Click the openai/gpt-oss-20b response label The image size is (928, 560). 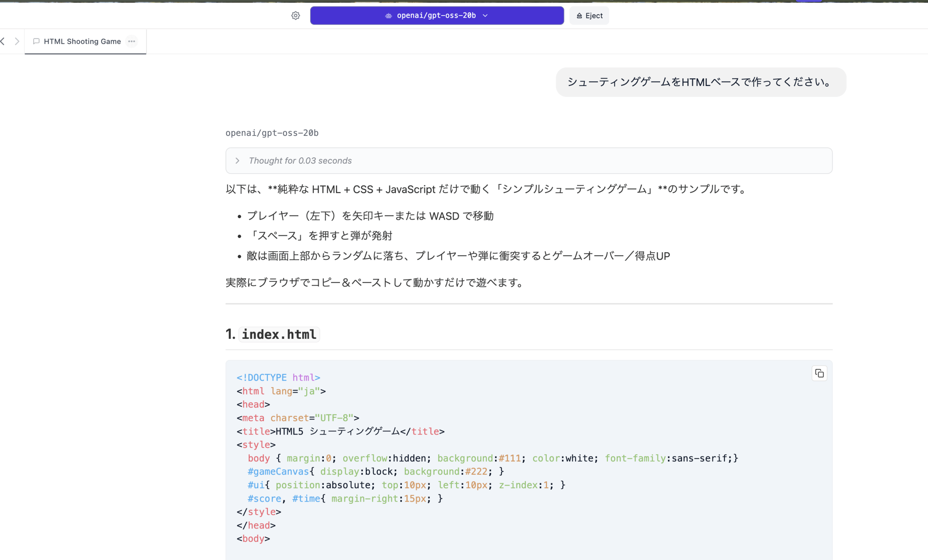coord(272,133)
